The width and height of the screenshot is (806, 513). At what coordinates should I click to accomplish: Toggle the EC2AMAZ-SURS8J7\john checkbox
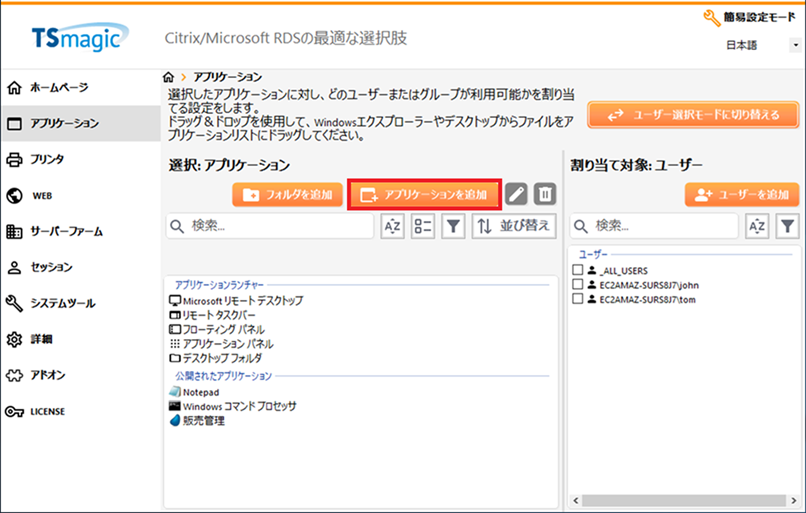pyautogui.click(x=577, y=284)
